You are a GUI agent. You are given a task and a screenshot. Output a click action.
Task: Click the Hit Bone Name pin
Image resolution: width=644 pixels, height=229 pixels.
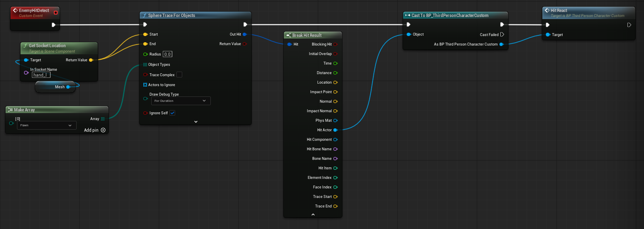pos(335,149)
